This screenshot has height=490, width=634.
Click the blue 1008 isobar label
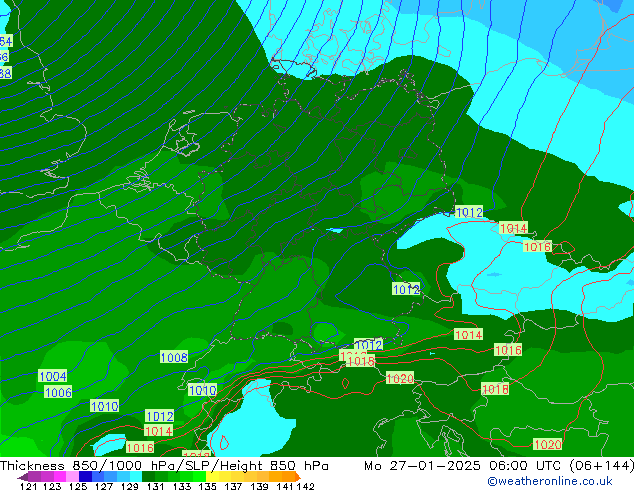(x=174, y=357)
